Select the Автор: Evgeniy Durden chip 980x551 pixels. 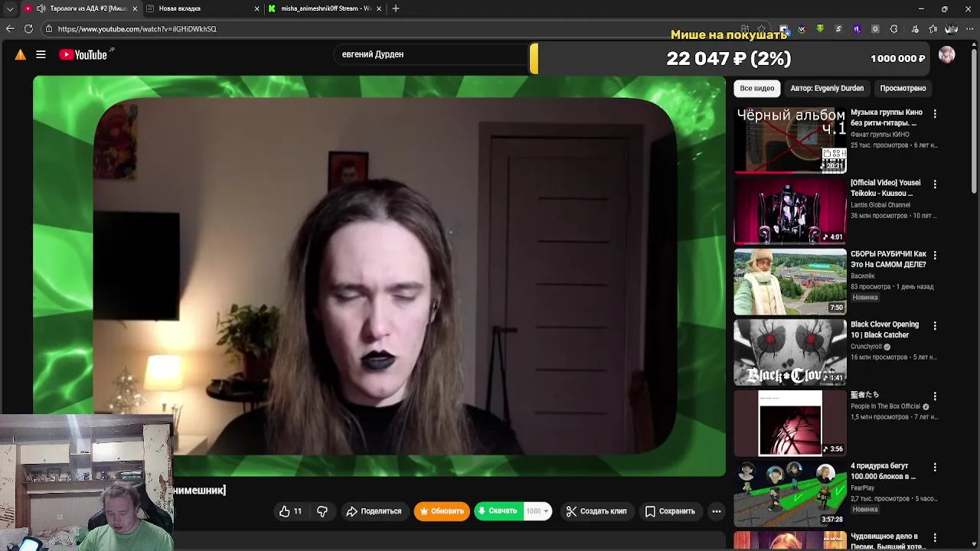(827, 88)
